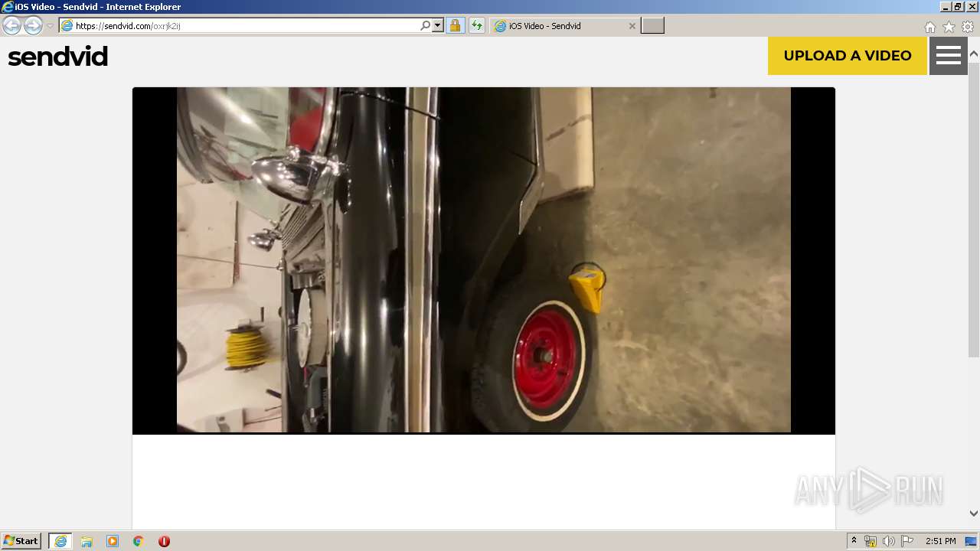Show hidden system tray icons
Screen dimensions: 980x551
pyautogui.click(x=854, y=541)
